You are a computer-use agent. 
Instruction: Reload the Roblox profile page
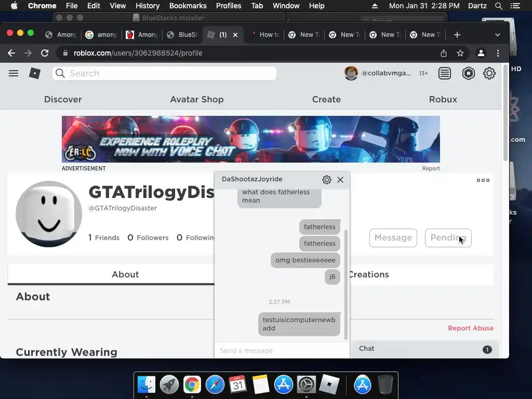click(45, 53)
